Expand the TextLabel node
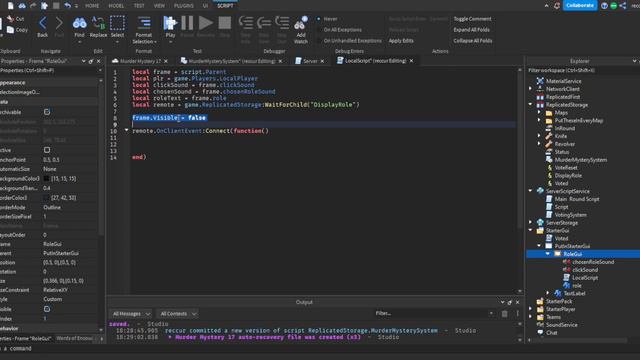Screen dimensions: 640x360 548,293
